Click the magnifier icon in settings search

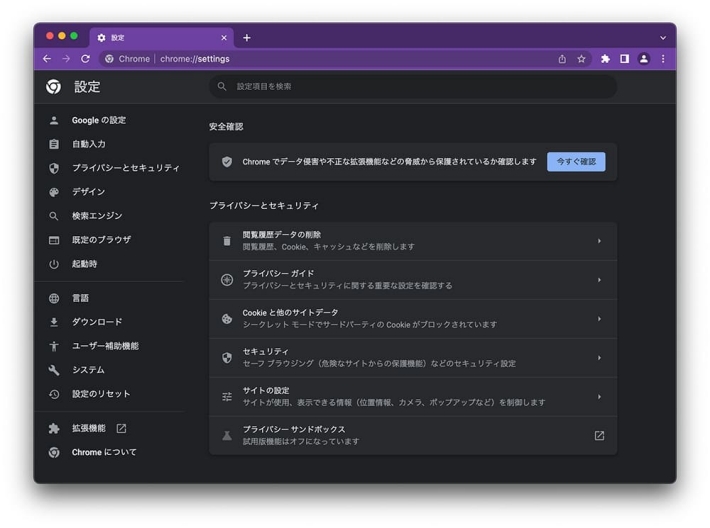coord(221,86)
